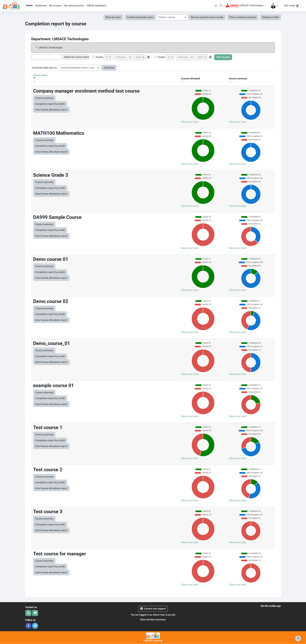
Task: Click the footer phone contact icon
Action: point(29,613)
